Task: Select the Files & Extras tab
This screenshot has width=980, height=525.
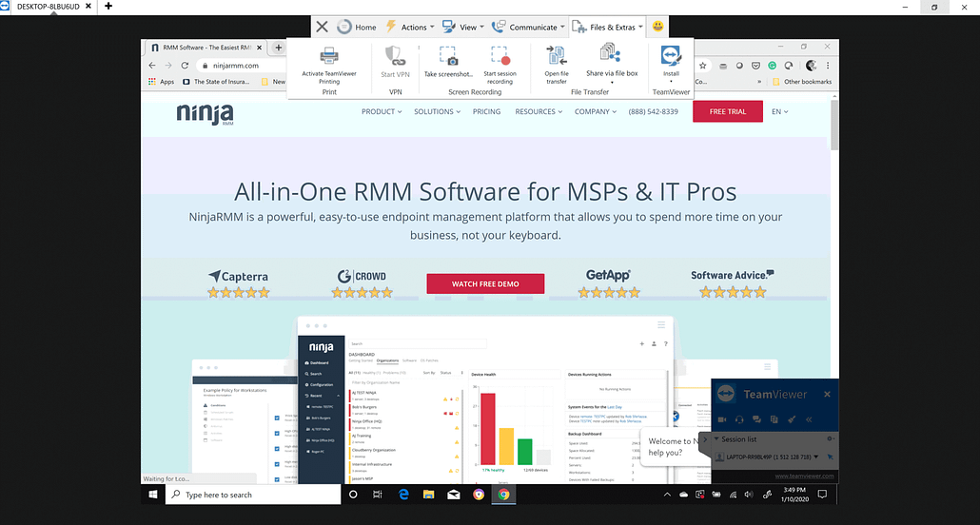Action: 607,27
